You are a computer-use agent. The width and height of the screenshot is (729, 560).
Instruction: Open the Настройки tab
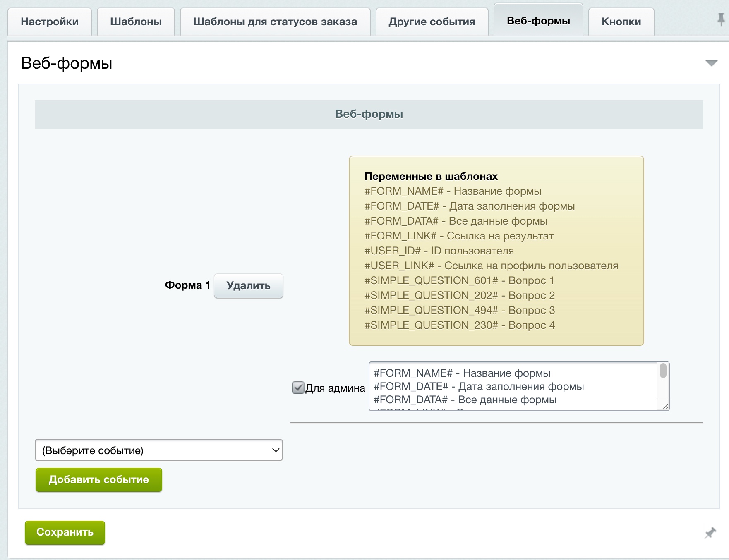pyautogui.click(x=50, y=22)
